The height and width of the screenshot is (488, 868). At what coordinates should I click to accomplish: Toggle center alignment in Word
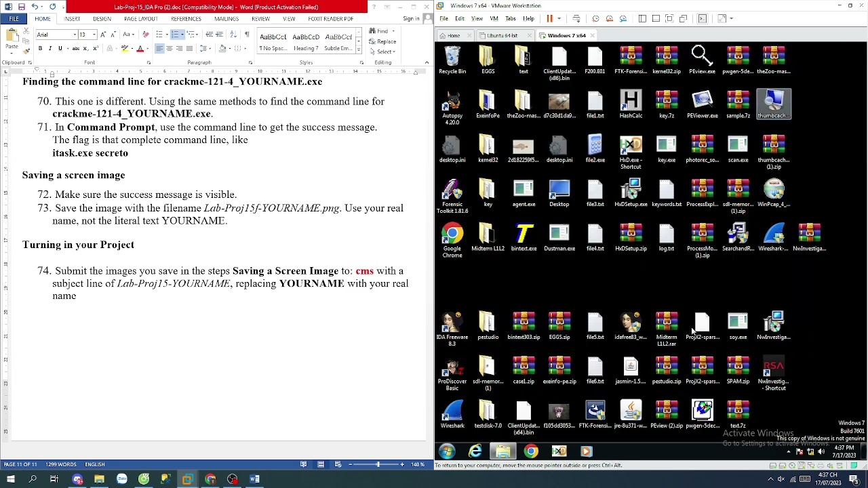click(x=169, y=49)
